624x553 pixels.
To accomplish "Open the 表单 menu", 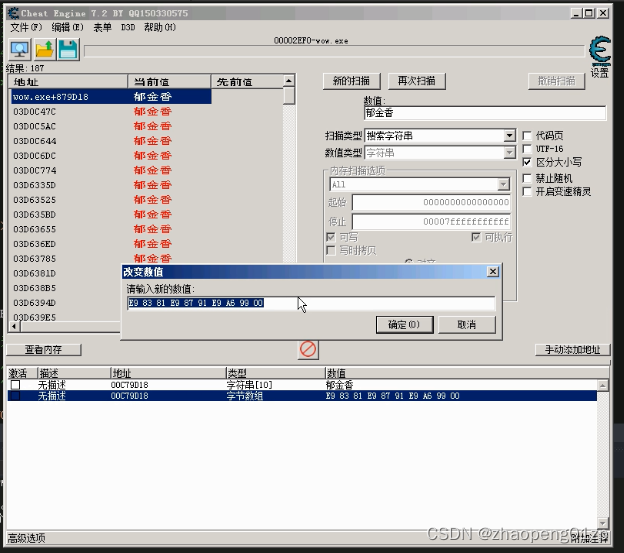I will pos(102,27).
